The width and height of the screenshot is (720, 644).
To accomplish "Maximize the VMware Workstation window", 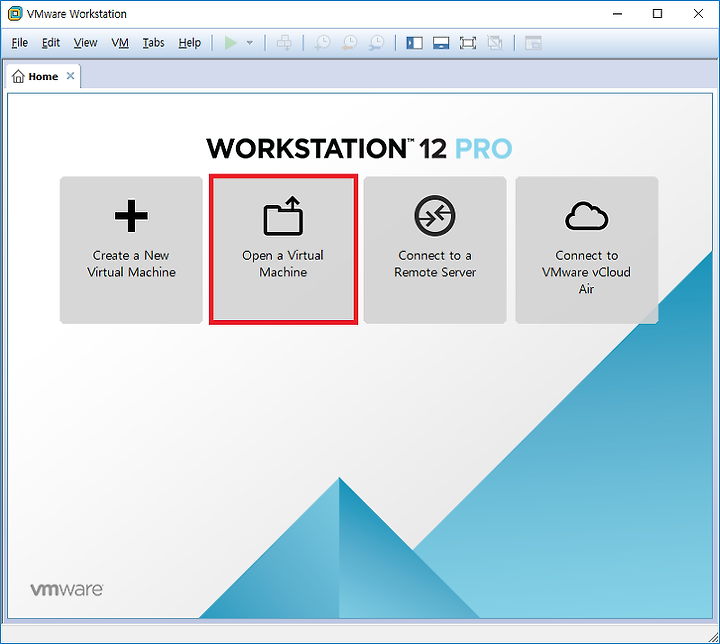I will coord(658,14).
